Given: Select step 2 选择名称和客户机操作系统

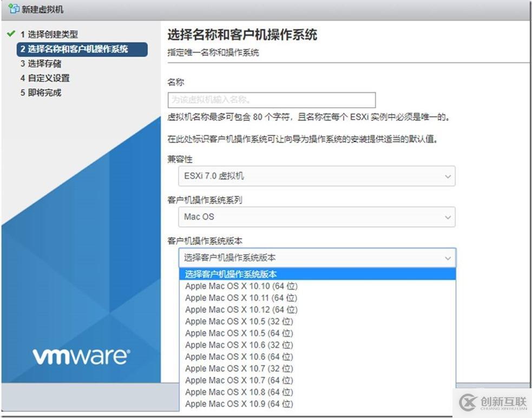Looking at the screenshot, I should pyautogui.click(x=82, y=49).
